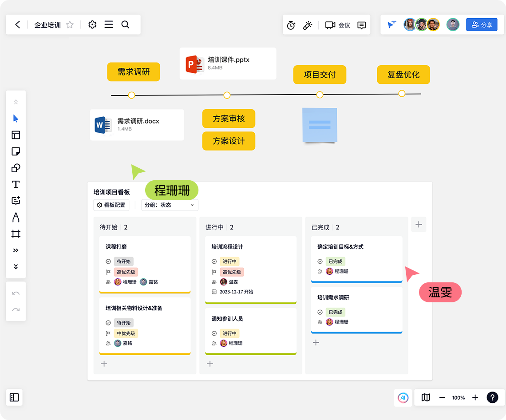Select the 复盘优化 yellow label
Image resolution: width=506 pixels, height=420 pixels.
coord(403,75)
